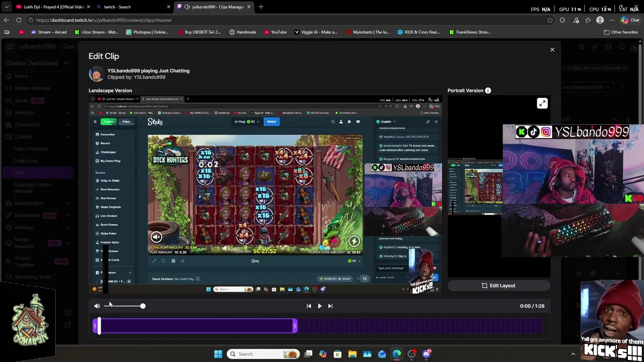The image size is (644, 362).
Task: Click the left trim handle on timeline
Action: (x=95, y=326)
